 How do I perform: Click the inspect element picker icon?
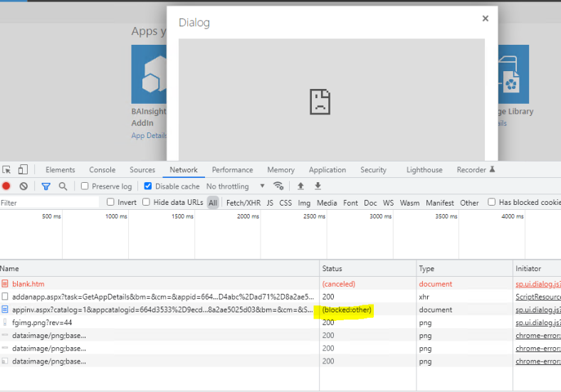[6, 170]
